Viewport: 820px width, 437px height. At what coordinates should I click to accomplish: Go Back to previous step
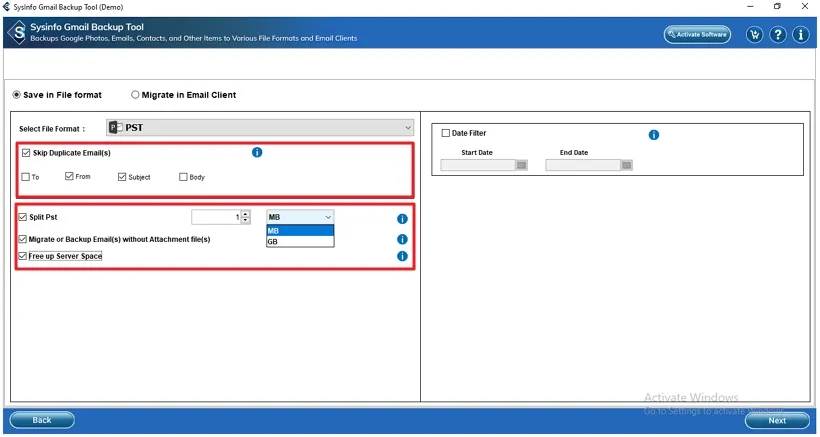[42, 420]
